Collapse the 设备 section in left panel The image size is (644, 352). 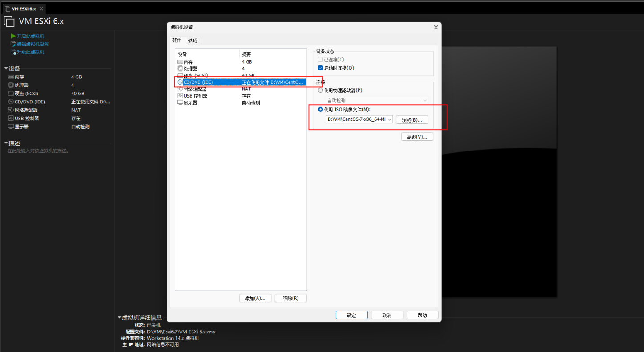click(x=6, y=69)
